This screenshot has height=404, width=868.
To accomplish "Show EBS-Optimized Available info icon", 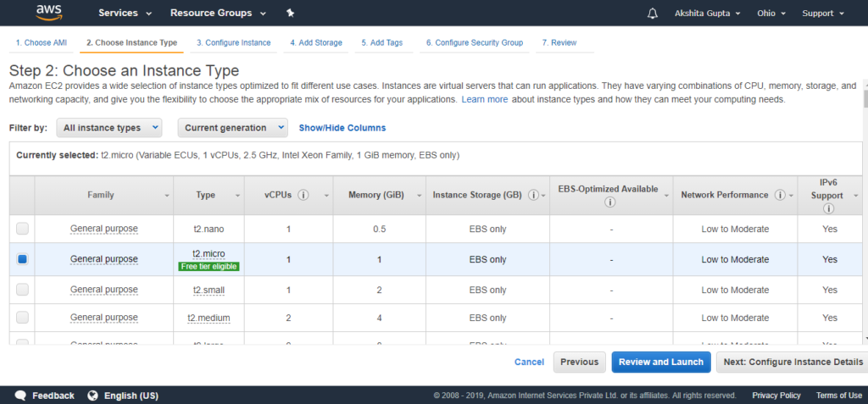I will [610, 202].
